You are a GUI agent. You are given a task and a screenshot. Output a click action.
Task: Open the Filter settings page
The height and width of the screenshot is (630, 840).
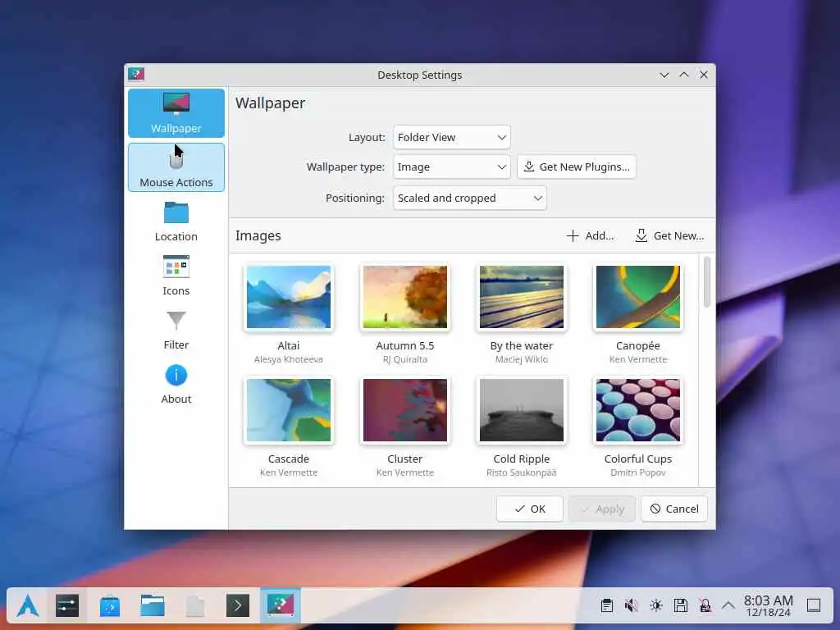coord(176,330)
